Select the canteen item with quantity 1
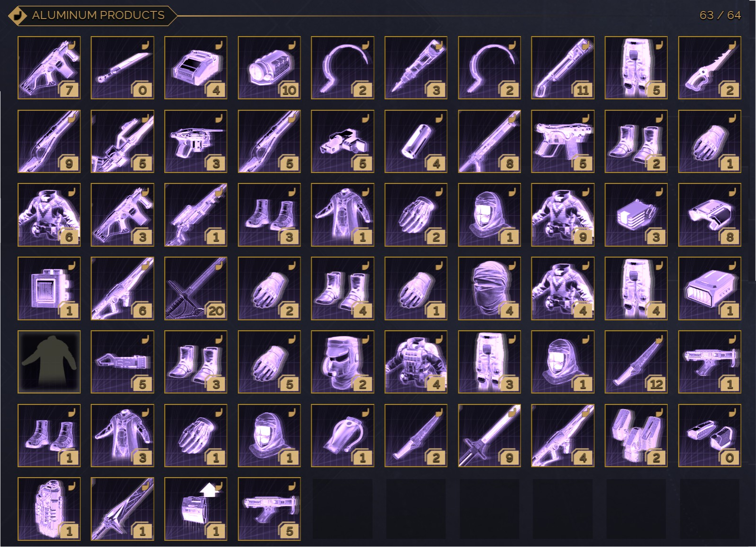This screenshot has width=756, height=547. point(342,436)
